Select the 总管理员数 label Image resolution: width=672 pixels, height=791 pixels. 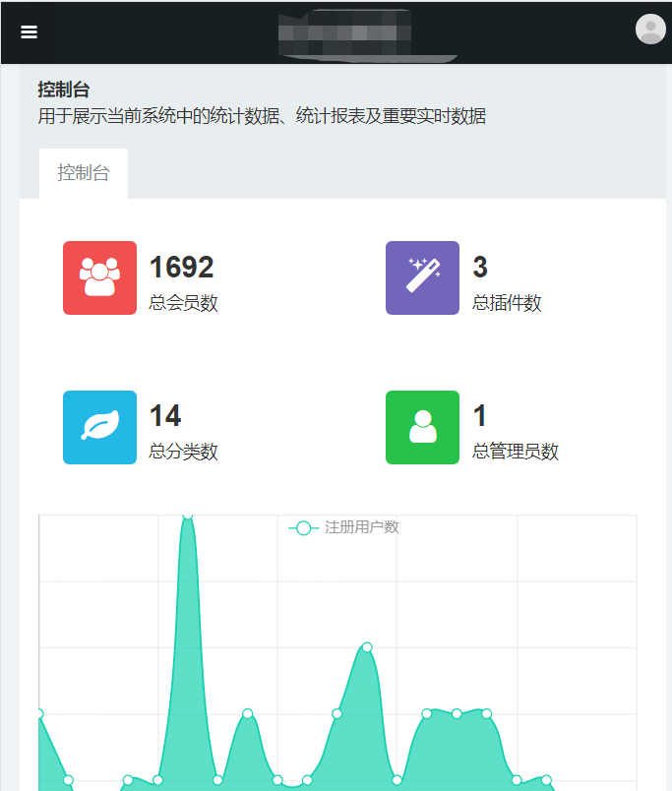[x=516, y=452]
